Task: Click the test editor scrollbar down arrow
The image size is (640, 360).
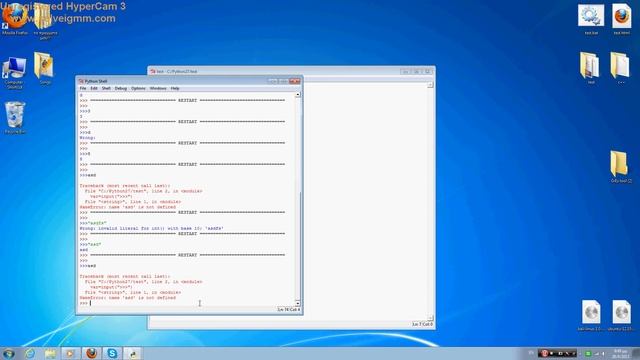Action: click(430, 317)
